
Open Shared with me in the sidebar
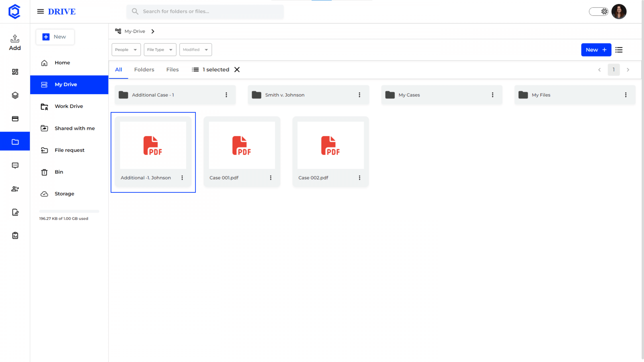69,128
